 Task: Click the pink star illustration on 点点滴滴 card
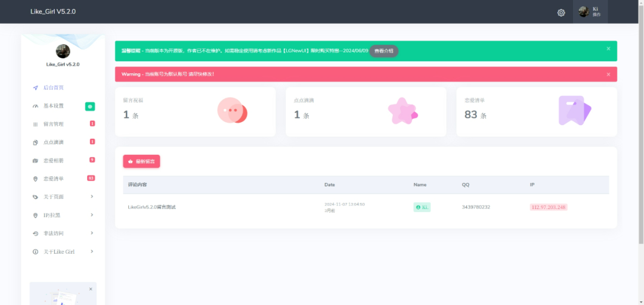402,111
